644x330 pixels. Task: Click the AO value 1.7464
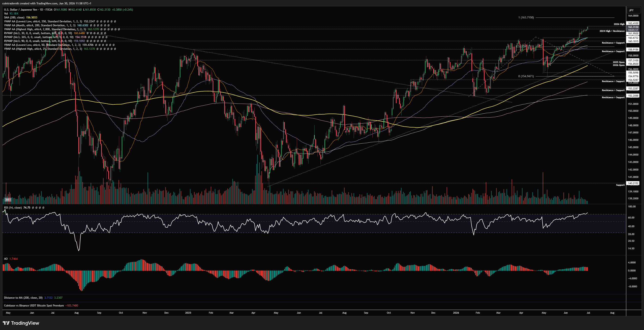click(14, 259)
